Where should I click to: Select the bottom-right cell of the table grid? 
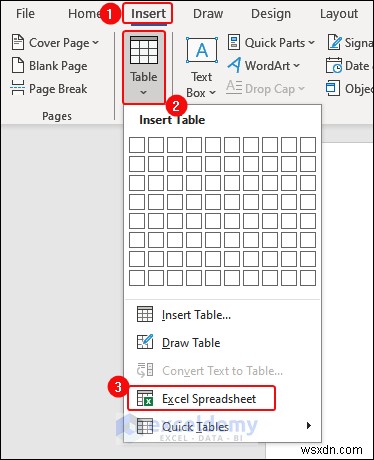pos(308,278)
